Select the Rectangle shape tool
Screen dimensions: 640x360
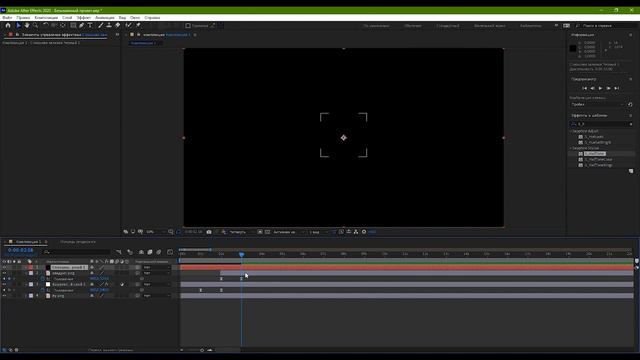tap(73, 25)
